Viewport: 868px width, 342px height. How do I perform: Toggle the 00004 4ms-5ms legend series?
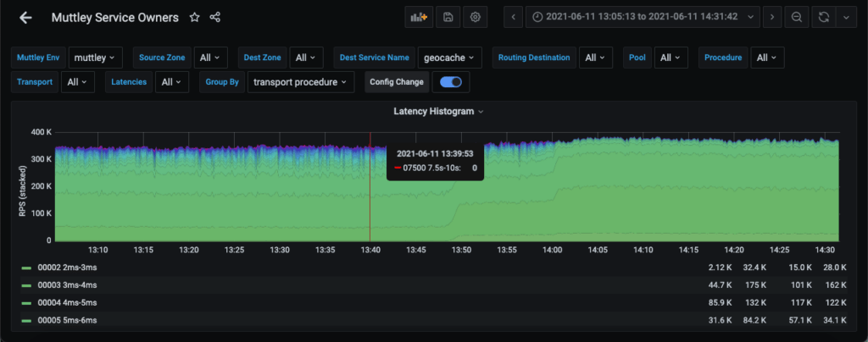(67, 301)
